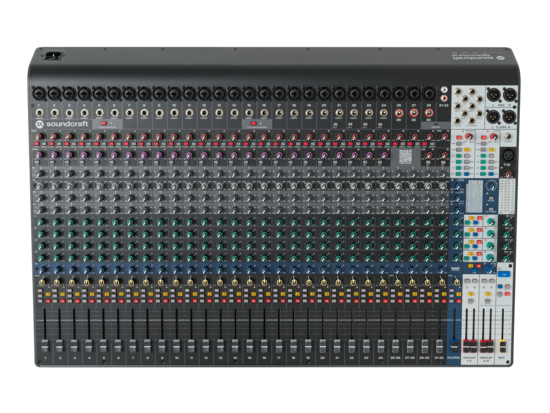
Task: Toggle the red switch beside the Soundcraft logo
Action: 103,124
